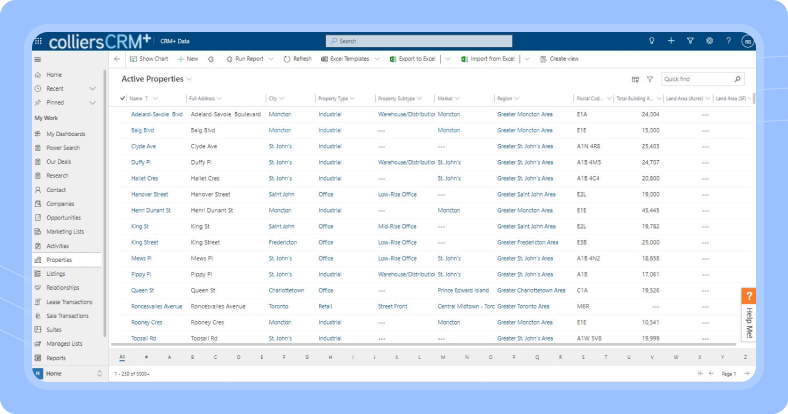This screenshot has height=414, width=788.
Task: Open Marketing Lists in the sidebar
Action: [x=65, y=232]
